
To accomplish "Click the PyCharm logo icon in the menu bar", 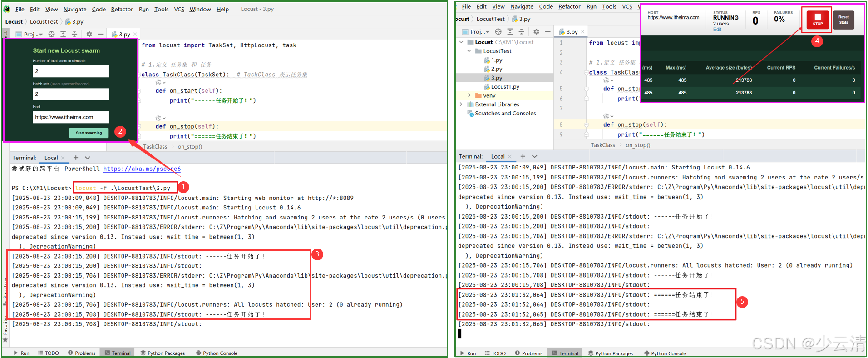I will click(8, 9).
